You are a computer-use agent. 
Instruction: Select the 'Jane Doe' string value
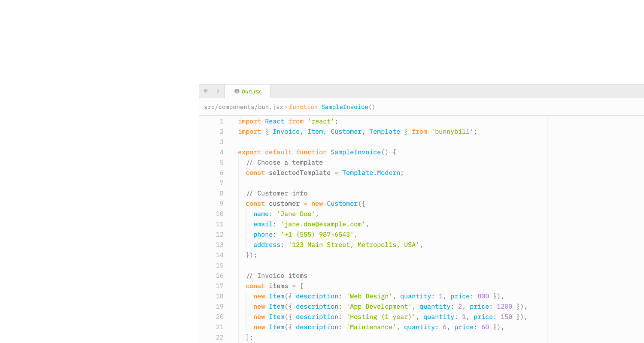(296, 214)
